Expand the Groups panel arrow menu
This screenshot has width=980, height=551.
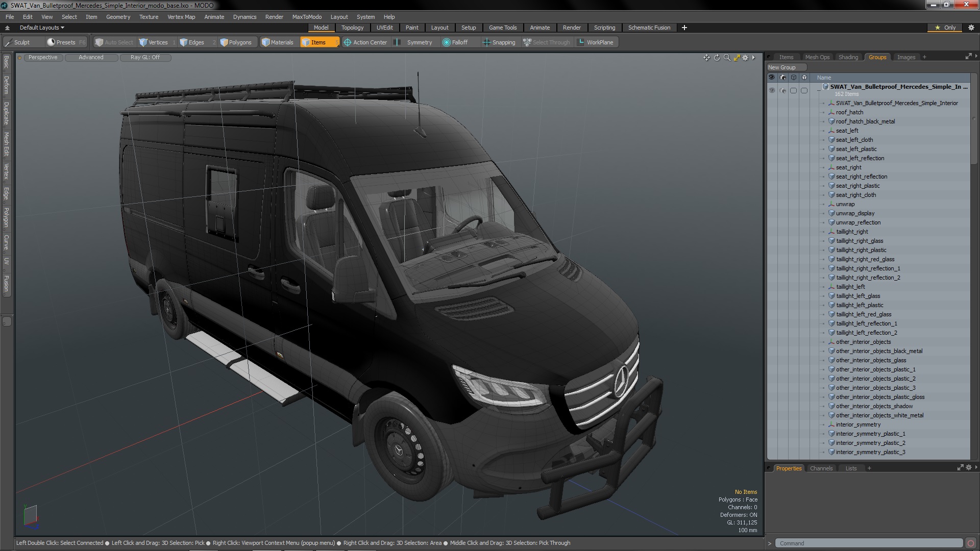tap(976, 57)
